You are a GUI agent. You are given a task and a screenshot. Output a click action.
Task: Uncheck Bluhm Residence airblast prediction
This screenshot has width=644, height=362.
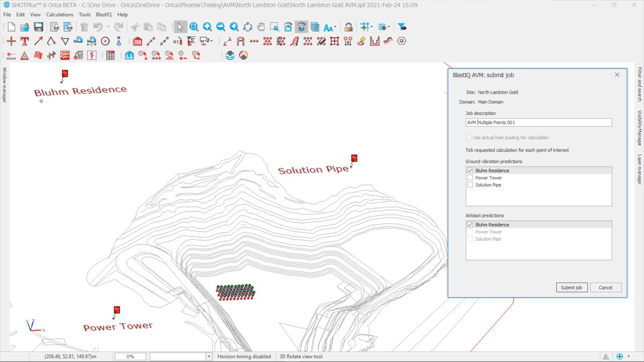471,224
